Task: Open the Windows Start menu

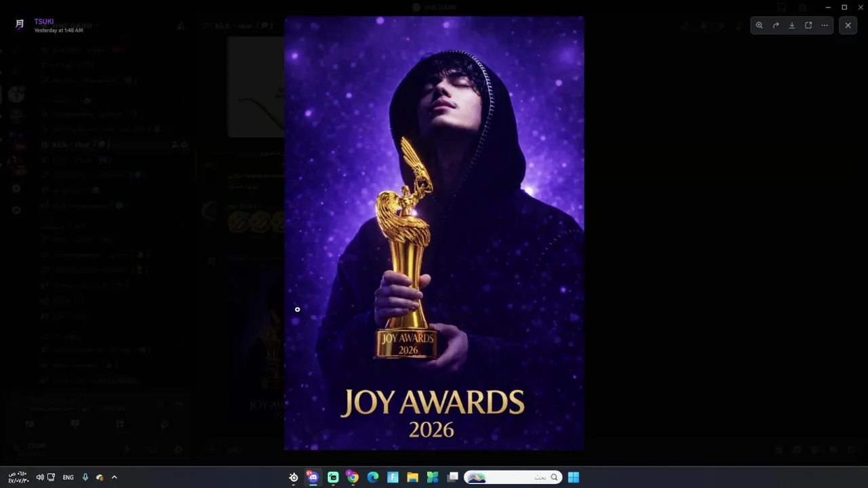Action: (x=573, y=477)
